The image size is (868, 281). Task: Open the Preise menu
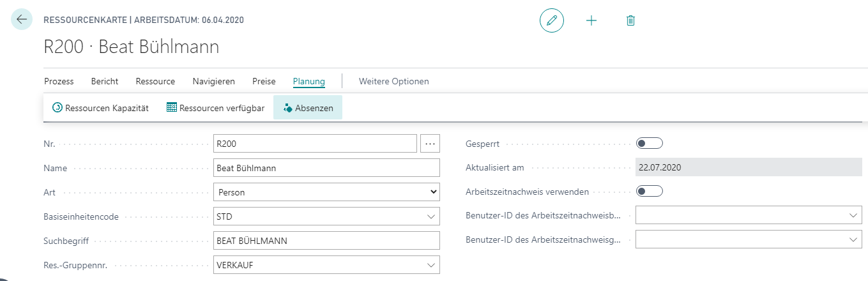(264, 81)
